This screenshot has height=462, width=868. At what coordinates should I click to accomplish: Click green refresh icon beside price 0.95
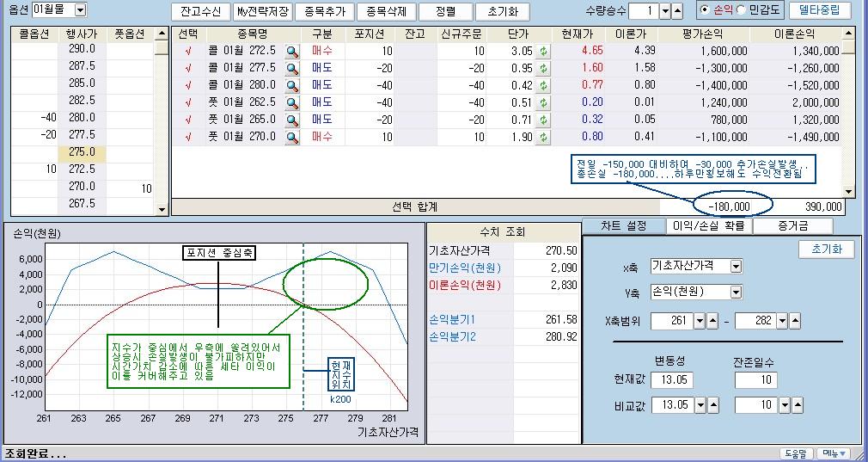542,68
